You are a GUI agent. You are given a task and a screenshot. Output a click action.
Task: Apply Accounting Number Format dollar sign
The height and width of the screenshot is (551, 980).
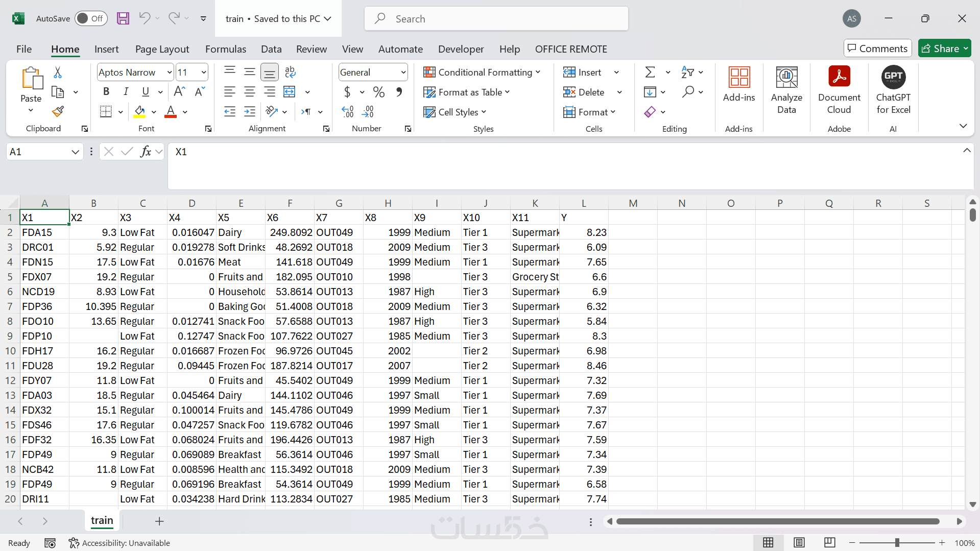pyautogui.click(x=347, y=92)
